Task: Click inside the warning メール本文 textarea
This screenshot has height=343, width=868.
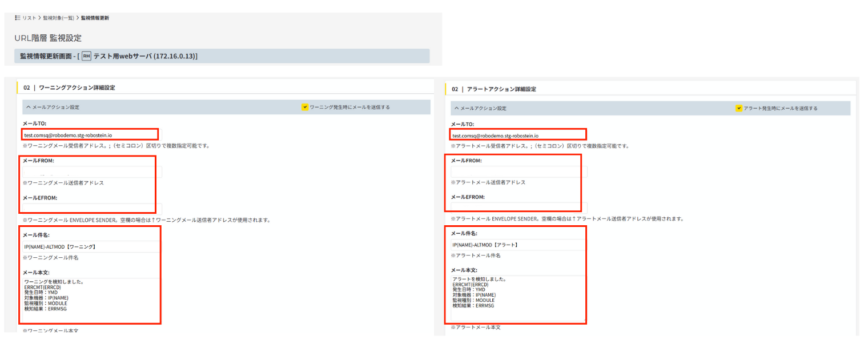Action: [x=91, y=300]
